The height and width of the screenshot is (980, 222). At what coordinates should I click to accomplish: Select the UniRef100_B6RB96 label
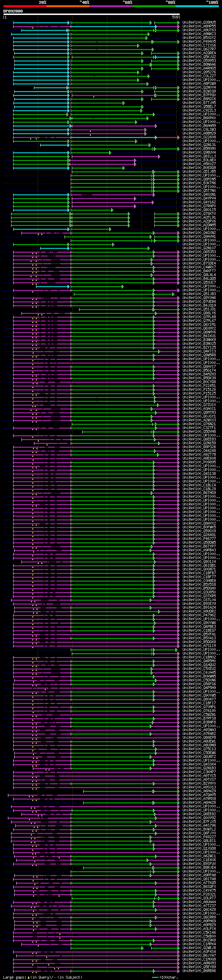click(199, 971)
